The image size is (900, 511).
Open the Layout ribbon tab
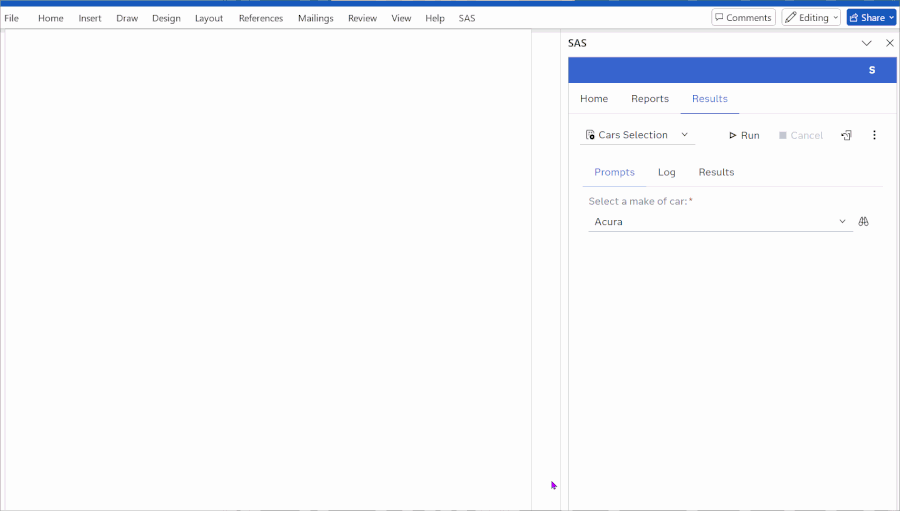pyautogui.click(x=209, y=18)
